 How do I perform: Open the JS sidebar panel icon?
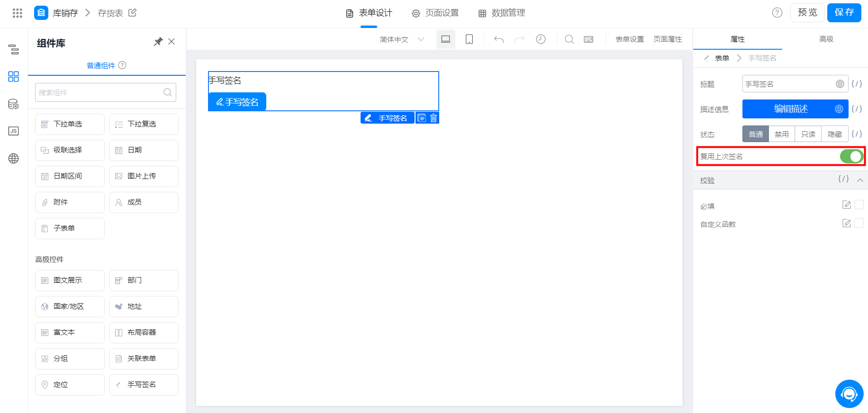point(14,131)
